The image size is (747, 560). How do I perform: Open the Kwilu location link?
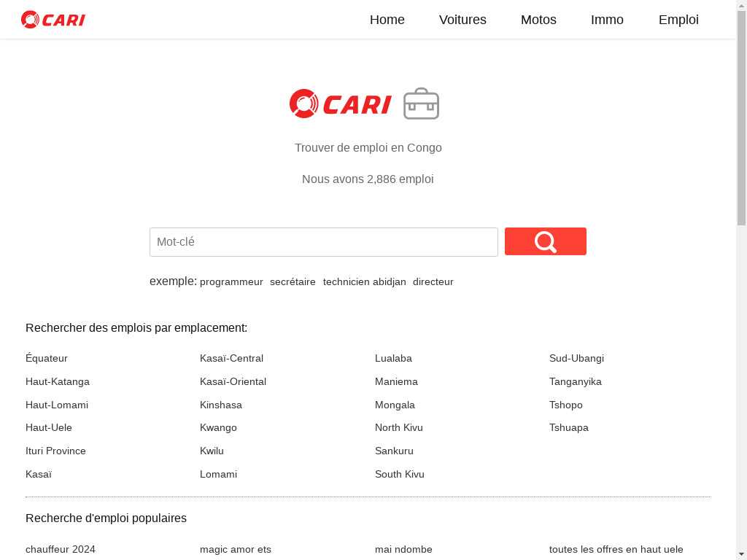212,451
